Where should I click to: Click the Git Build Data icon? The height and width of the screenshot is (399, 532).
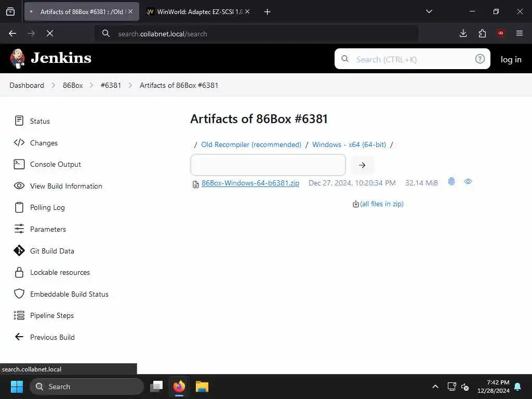pyautogui.click(x=19, y=251)
